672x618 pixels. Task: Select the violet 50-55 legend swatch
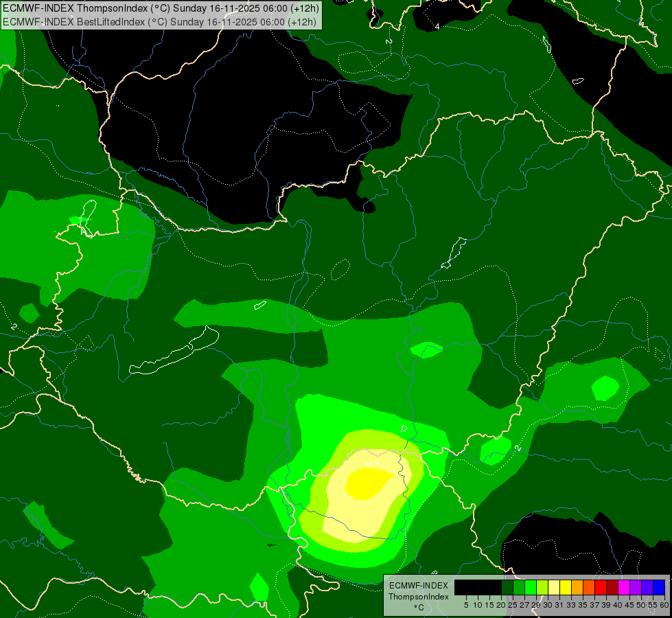tap(647, 587)
